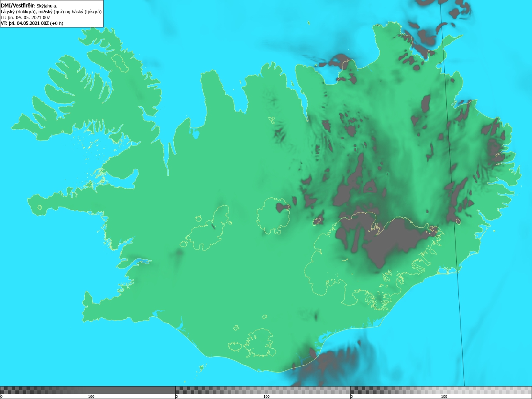Click the dark grey low-cloud colour scale bar

click(88, 390)
